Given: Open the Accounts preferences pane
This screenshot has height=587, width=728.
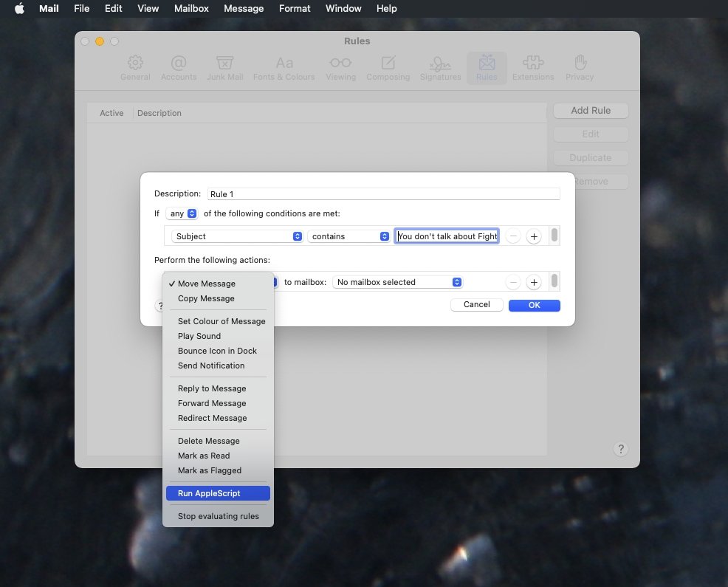Looking at the screenshot, I should click(x=179, y=68).
